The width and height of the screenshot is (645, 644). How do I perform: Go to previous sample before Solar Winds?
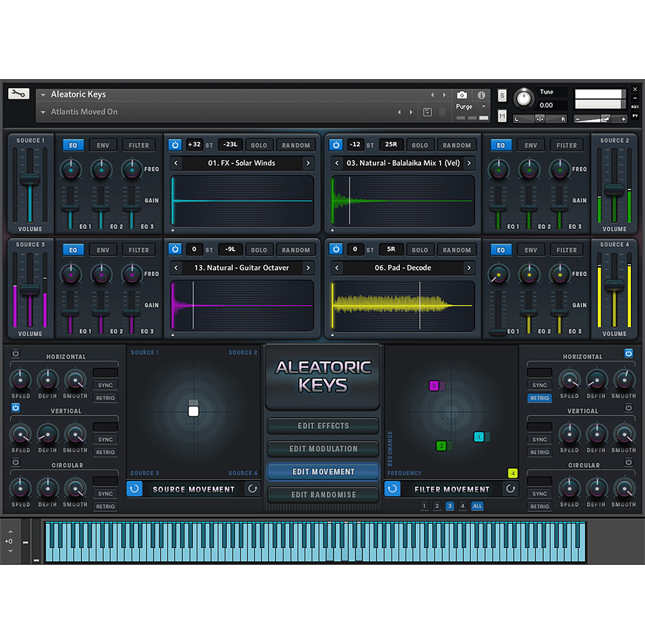pyautogui.click(x=176, y=163)
